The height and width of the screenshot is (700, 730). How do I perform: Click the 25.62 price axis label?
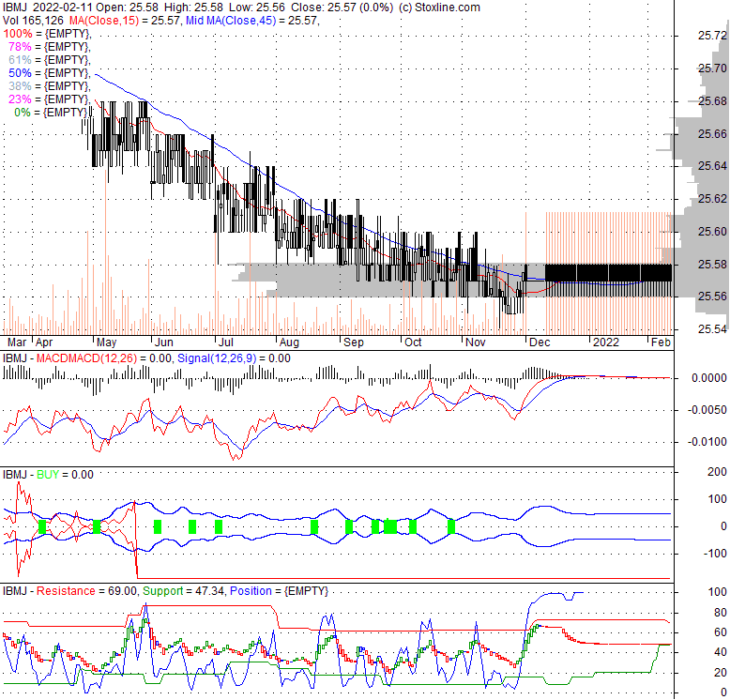point(712,199)
